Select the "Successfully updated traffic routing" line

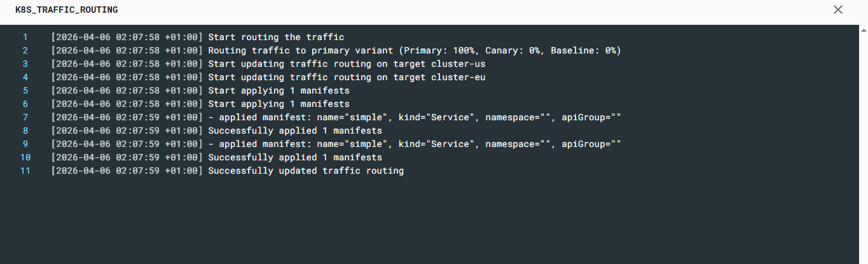coord(306,170)
